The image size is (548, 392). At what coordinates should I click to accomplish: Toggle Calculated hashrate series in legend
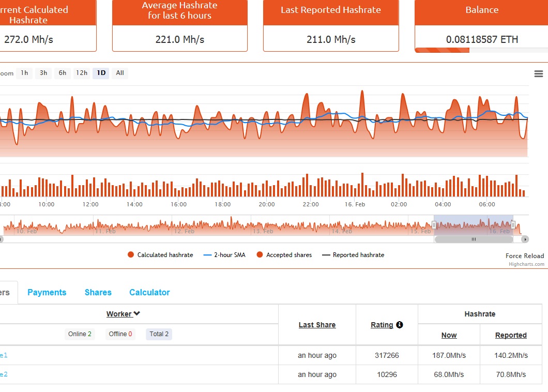(160, 255)
